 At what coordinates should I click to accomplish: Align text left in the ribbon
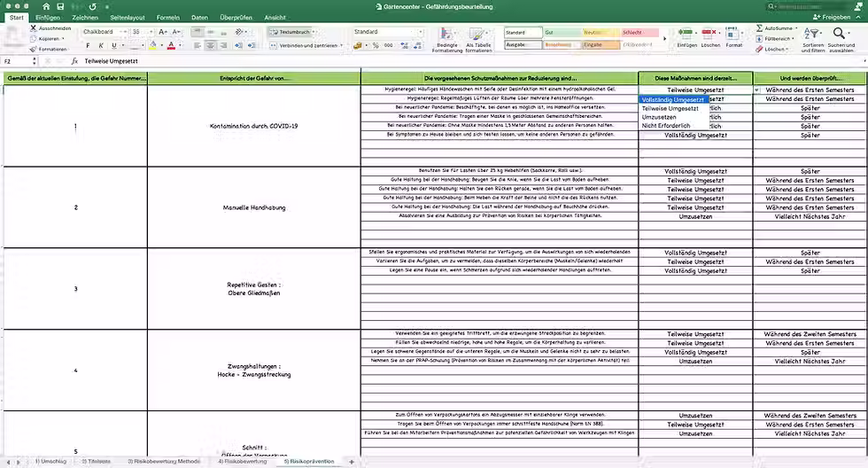point(198,45)
